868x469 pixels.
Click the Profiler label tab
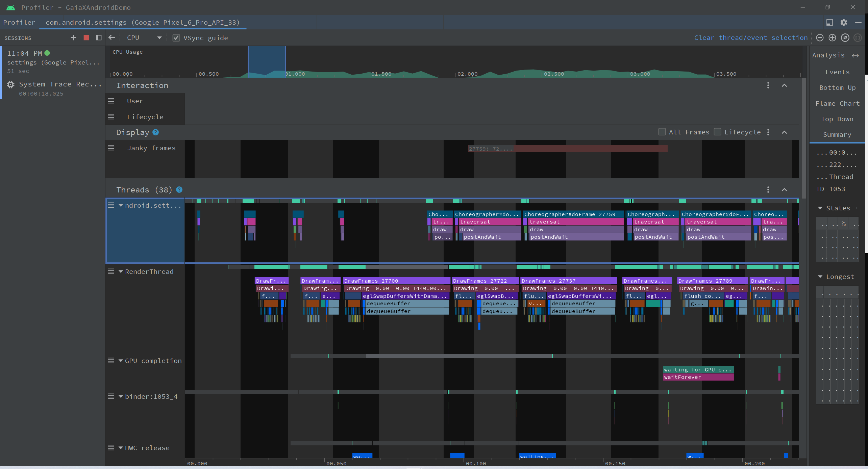(x=19, y=22)
